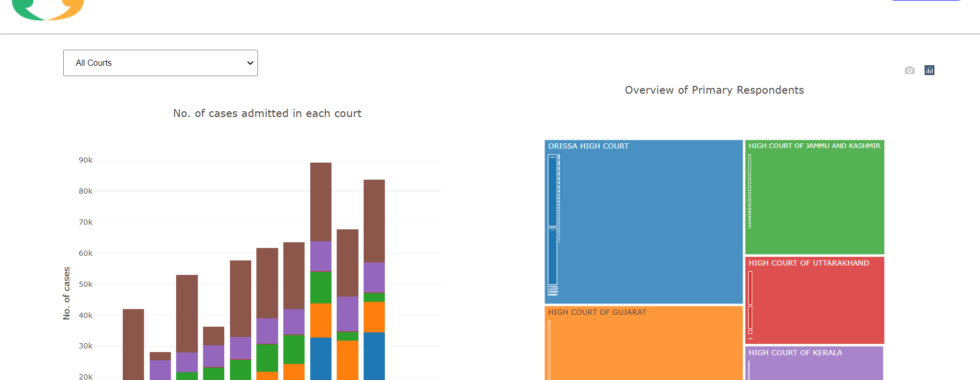Click the brown segment of the tallest bar
Viewport: 980px width, 380px height.
click(321, 202)
